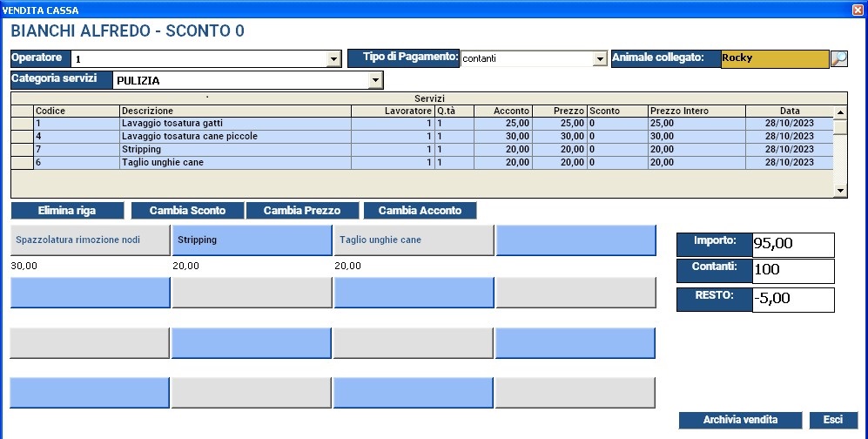This screenshot has height=439, width=868.
Task: Click the magnifier icon next to Rocky
Action: (x=839, y=59)
